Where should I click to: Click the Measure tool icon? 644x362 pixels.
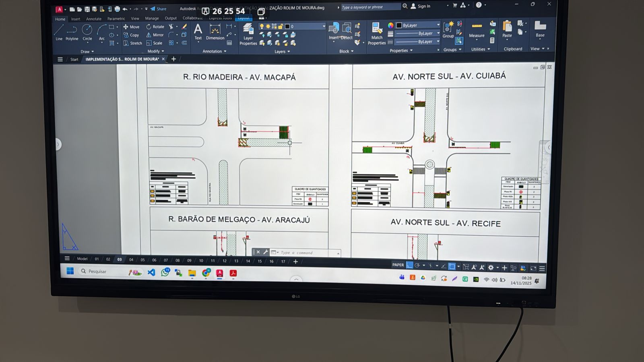477,30
